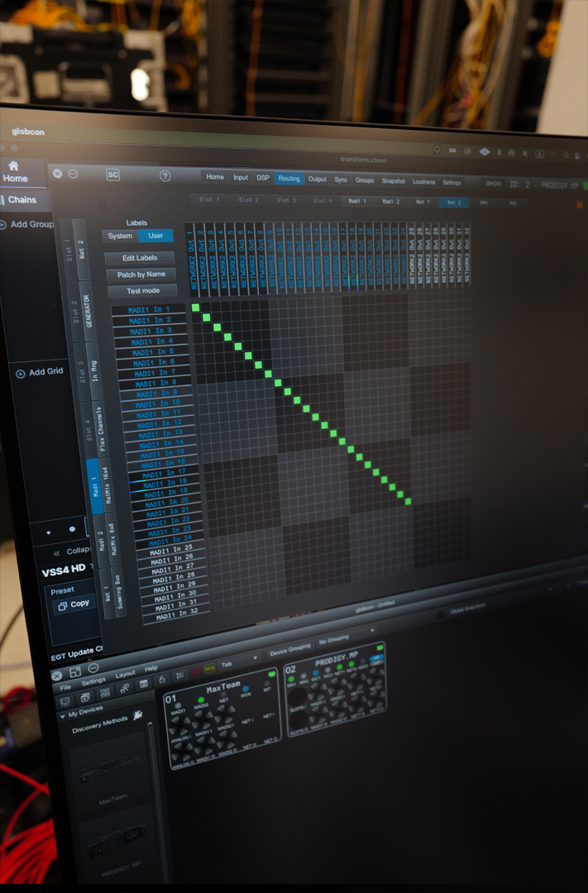Click the Edit Labels button

tap(140, 258)
